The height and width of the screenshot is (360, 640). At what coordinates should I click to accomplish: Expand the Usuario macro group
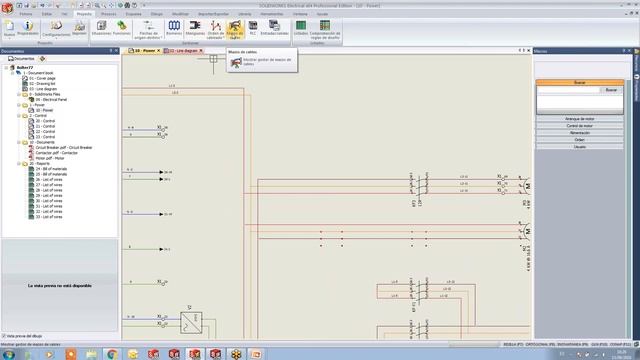[x=580, y=147]
